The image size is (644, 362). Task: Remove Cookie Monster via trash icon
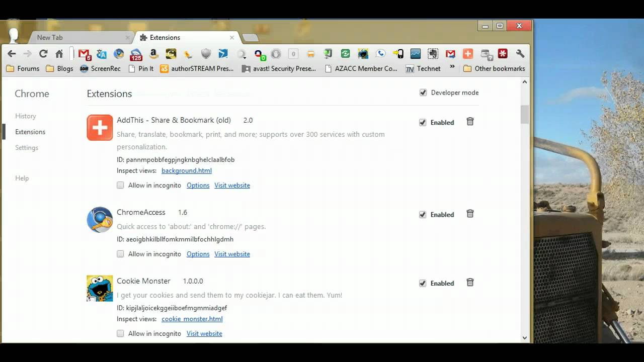(470, 283)
